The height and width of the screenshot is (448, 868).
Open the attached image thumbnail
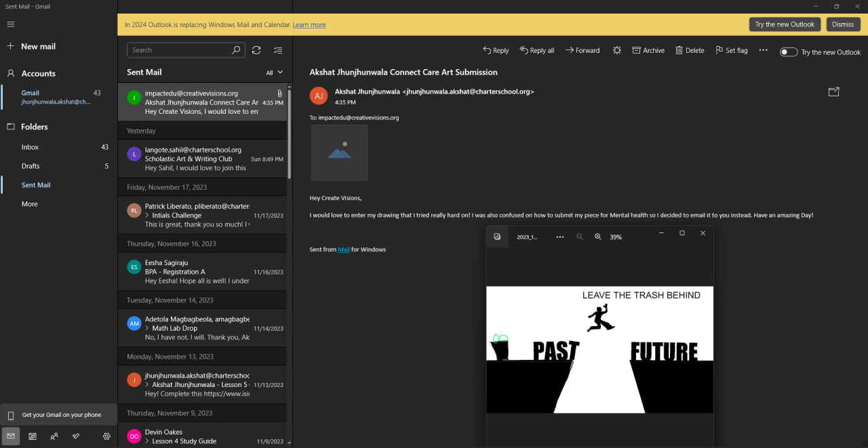click(339, 152)
